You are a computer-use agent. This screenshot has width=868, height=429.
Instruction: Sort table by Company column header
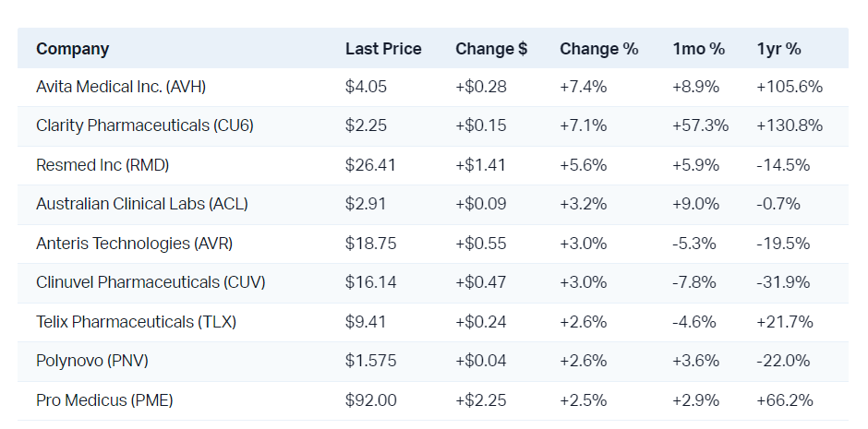click(72, 49)
